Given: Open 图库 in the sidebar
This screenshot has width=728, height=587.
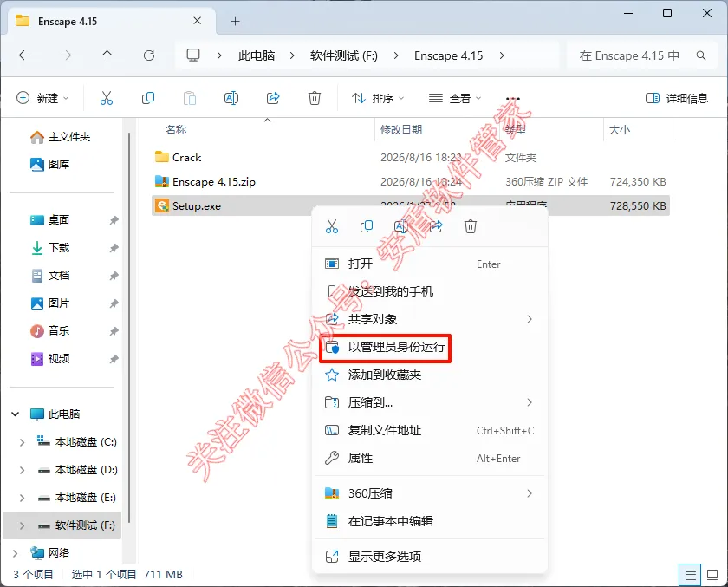Looking at the screenshot, I should pos(49,164).
